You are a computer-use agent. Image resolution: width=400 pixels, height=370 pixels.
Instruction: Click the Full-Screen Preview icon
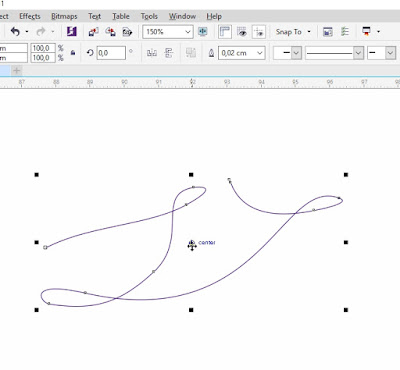pyautogui.click(x=202, y=32)
